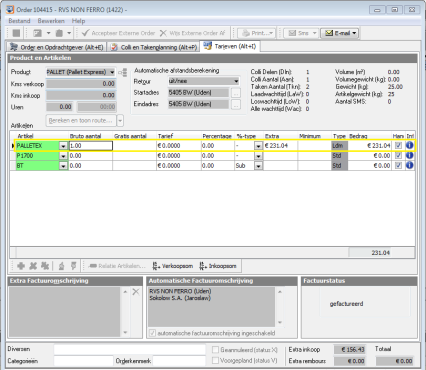
Task: Click the clipboard paste icon in the toolbar
Action: coord(59,33)
